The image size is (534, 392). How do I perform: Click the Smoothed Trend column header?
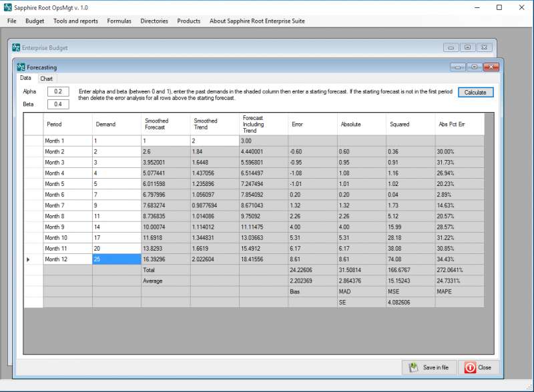(x=215, y=124)
